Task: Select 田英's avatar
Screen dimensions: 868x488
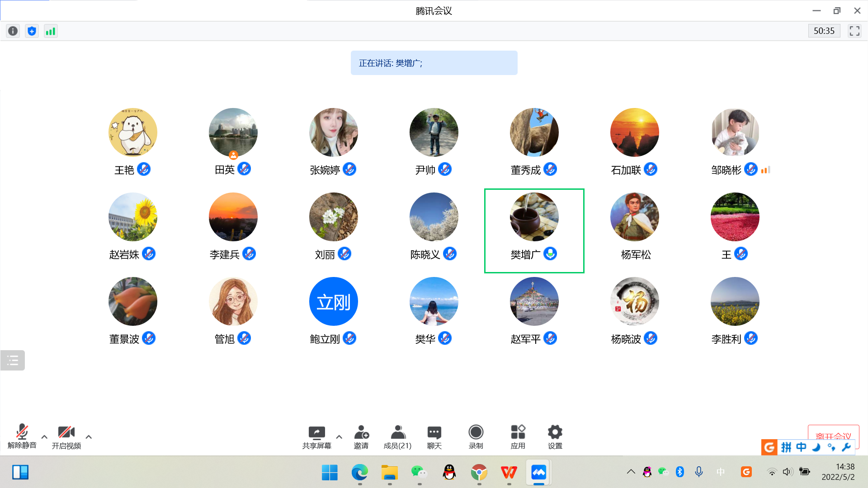Action: 233,132
